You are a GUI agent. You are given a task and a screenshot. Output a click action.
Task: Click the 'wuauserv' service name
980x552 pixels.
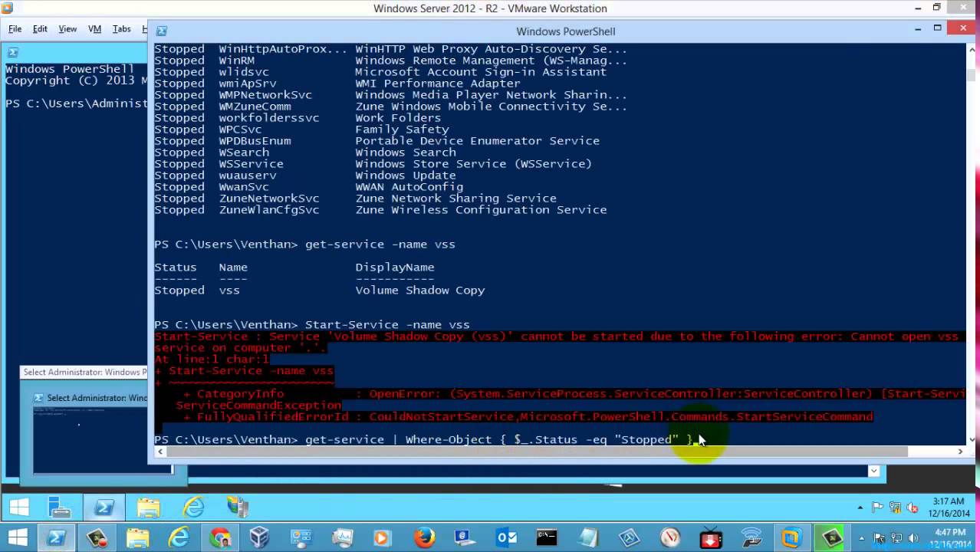coord(247,176)
